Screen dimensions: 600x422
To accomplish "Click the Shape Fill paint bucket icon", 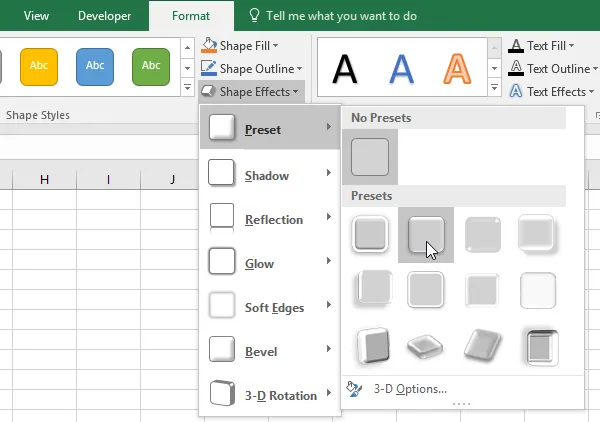I will pos(209,46).
